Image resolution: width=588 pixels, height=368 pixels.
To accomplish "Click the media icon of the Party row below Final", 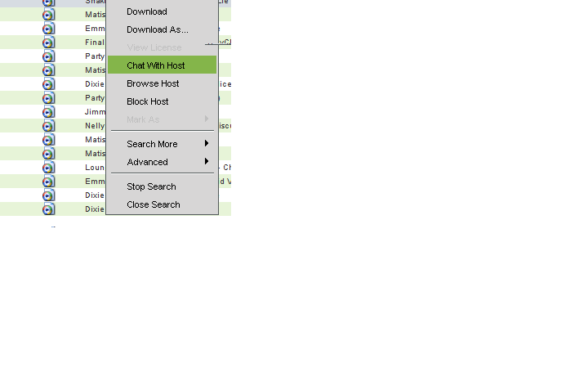I will (49, 56).
